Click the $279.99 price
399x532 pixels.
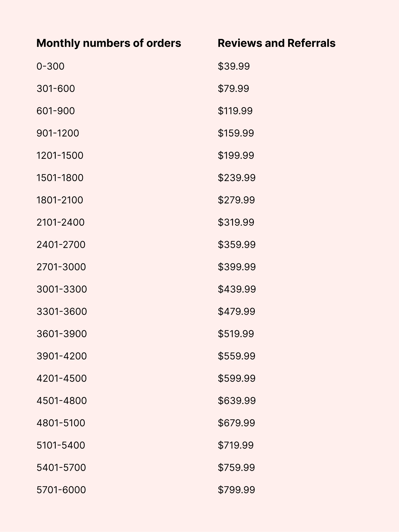click(236, 200)
